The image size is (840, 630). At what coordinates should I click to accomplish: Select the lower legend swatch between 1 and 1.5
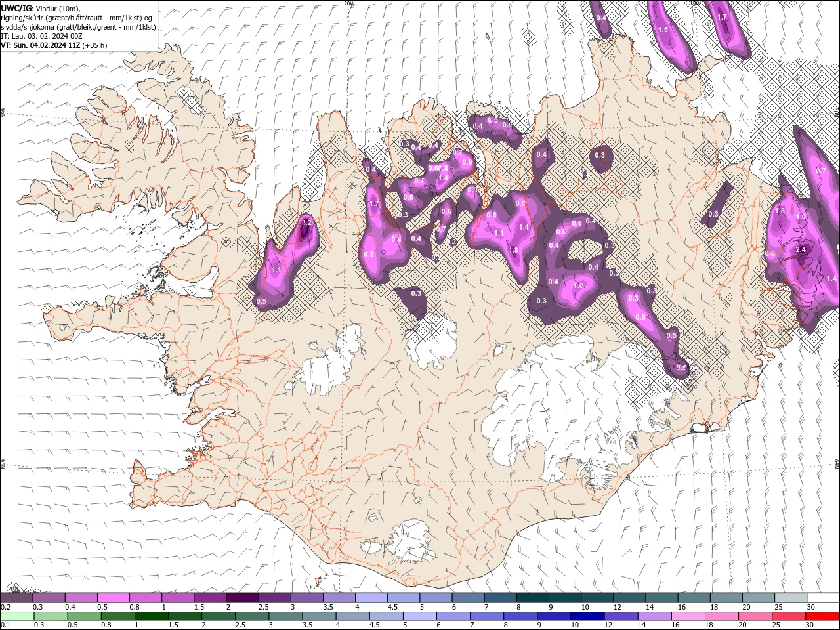tap(151, 616)
